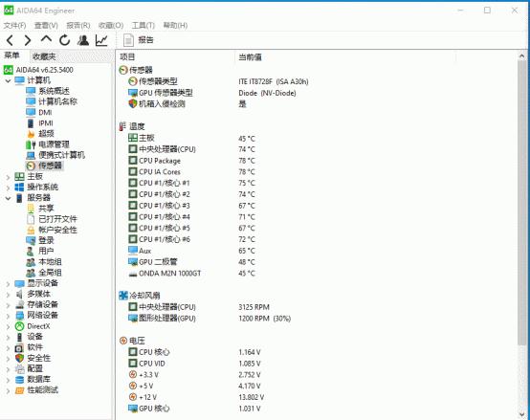530x420 pixels.
Task: Expand the 网络设备 tree node
Action: point(8,316)
